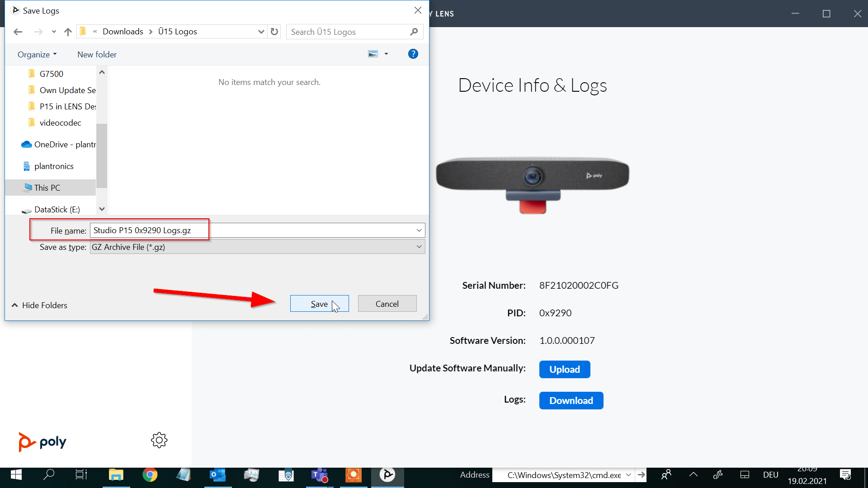The width and height of the screenshot is (868, 488).
Task: Open the Save as type dropdown
Action: [x=257, y=247]
